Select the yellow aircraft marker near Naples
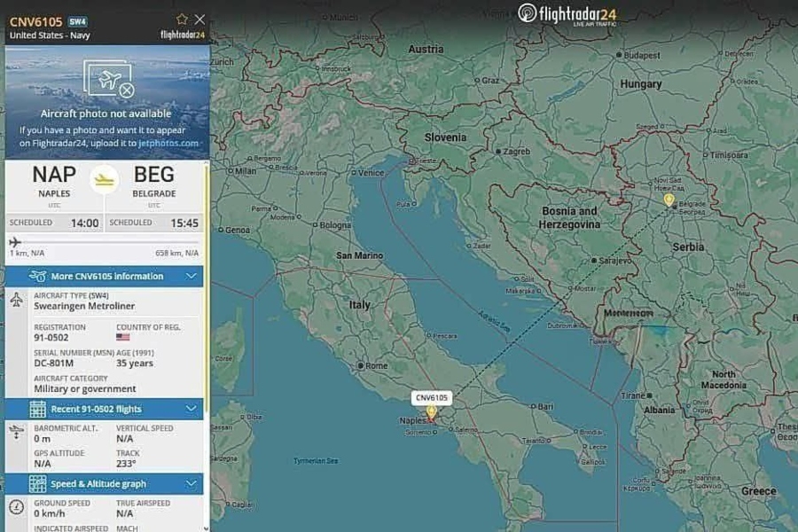This screenshot has width=798, height=532. [432, 412]
